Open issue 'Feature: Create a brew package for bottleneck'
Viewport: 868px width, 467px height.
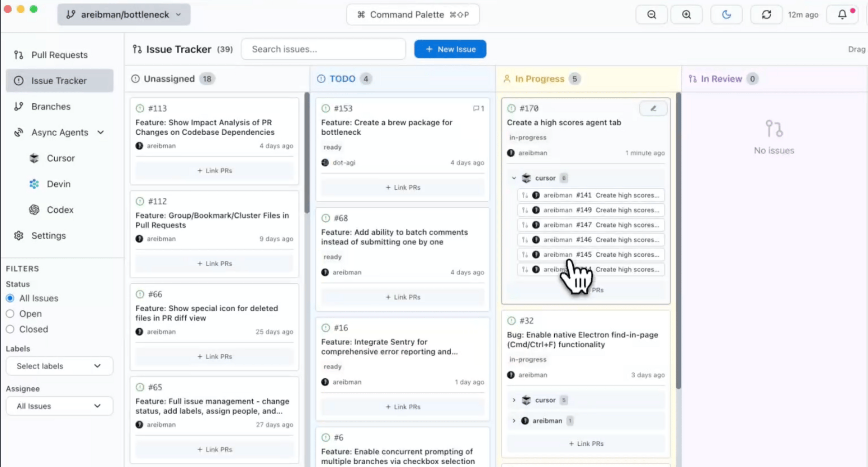387,127
